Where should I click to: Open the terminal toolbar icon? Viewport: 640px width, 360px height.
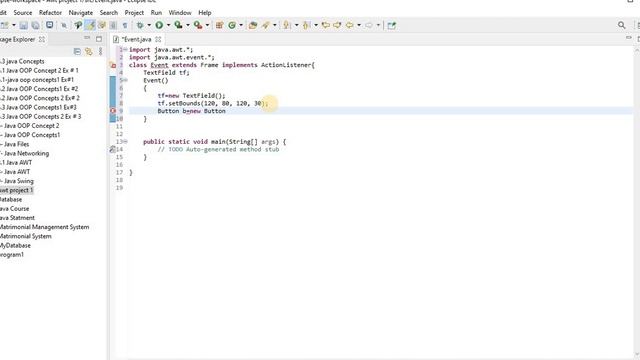(x=49, y=25)
